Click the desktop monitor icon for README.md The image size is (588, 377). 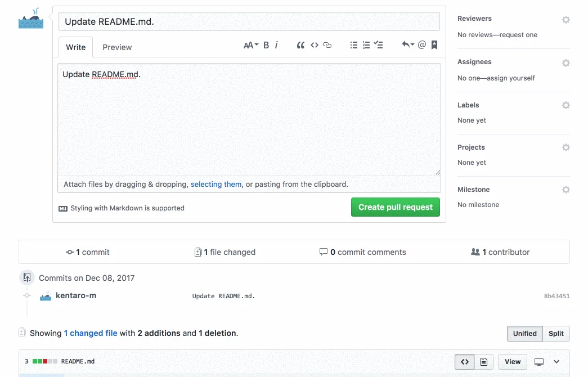[539, 362]
